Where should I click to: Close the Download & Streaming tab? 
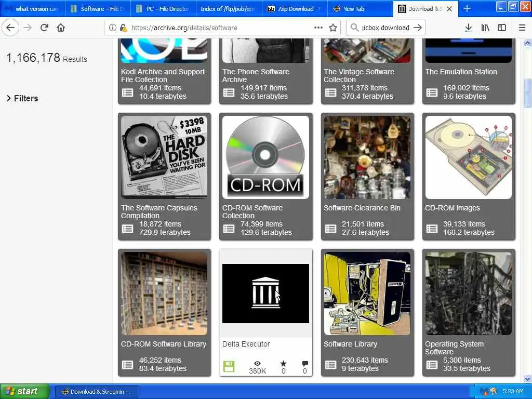tap(449, 9)
